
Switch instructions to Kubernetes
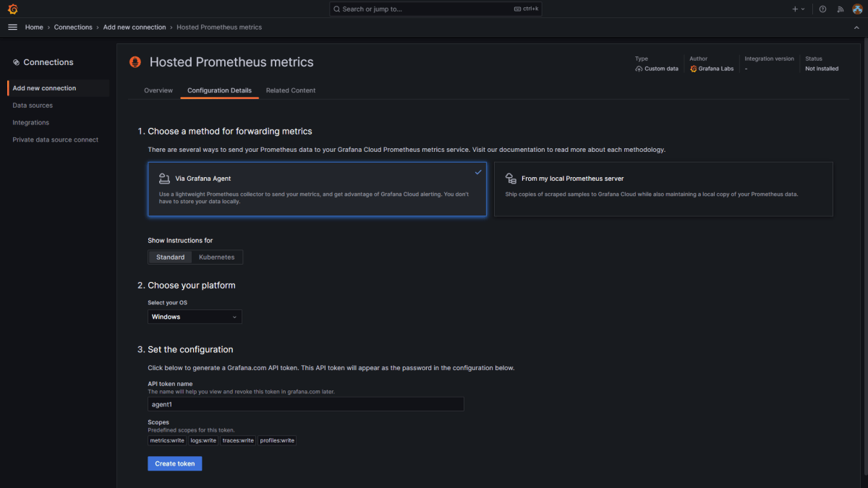216,257
